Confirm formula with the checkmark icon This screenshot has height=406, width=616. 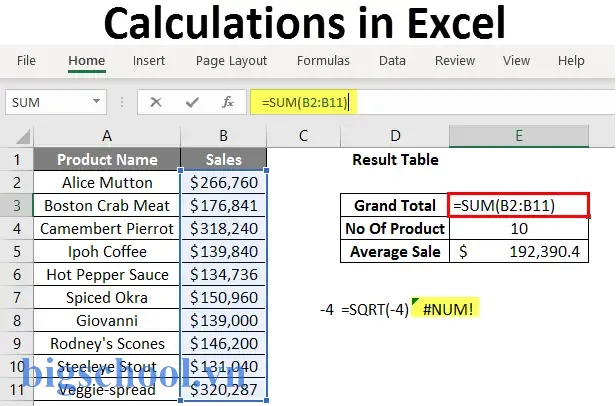pyautogui.click(x=192, y=102)
